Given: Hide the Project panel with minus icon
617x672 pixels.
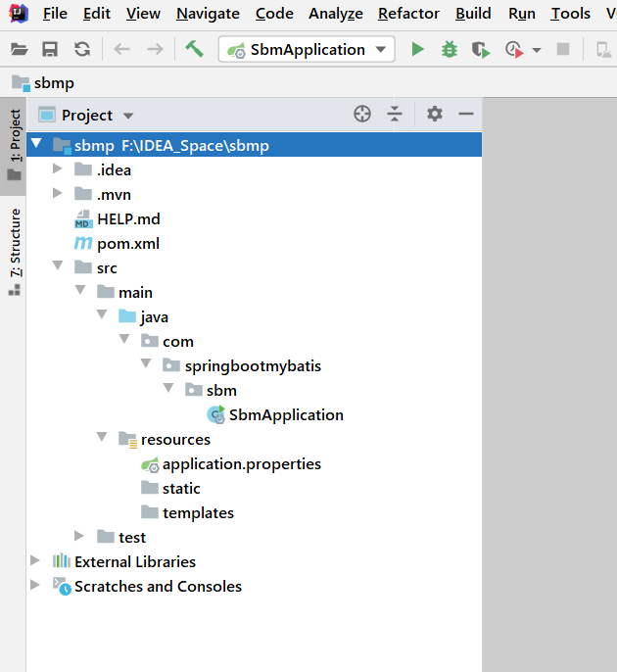Looking at the screenshot, I should click(x=466, y=114).
